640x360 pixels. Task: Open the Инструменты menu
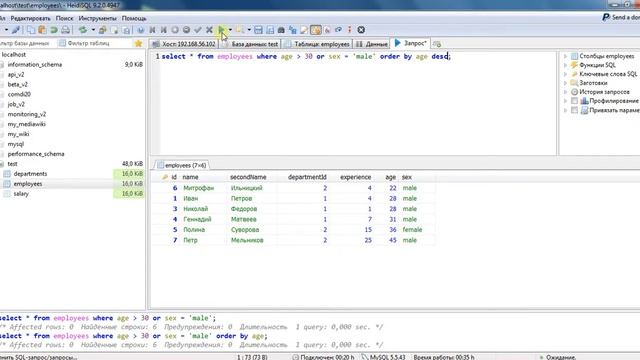[x=98, y=18]
